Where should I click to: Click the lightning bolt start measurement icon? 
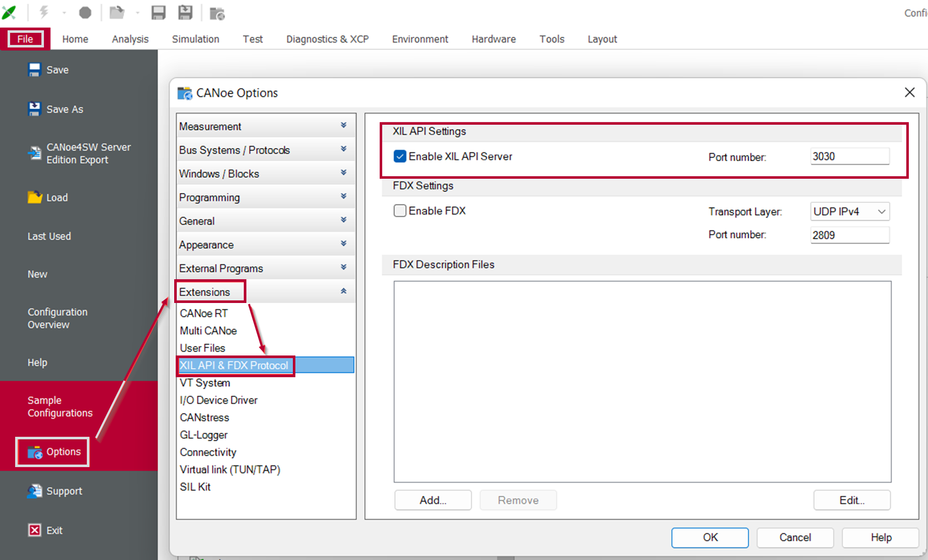click(44, 12)
